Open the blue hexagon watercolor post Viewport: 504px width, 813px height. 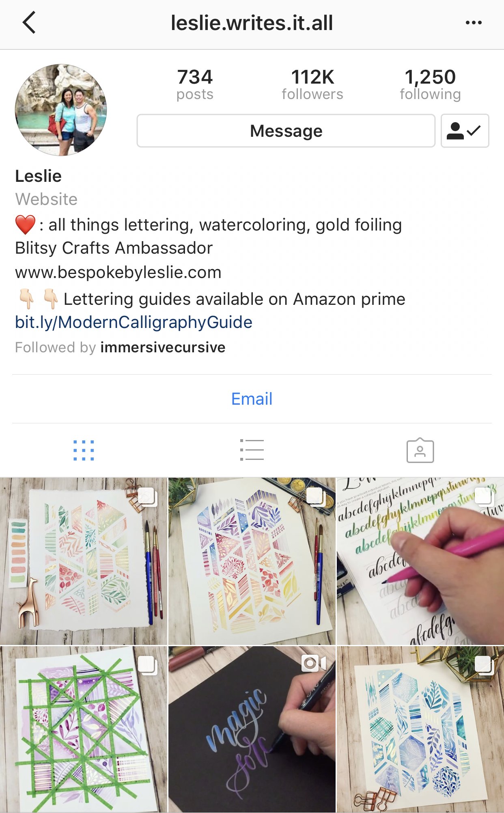420,729
